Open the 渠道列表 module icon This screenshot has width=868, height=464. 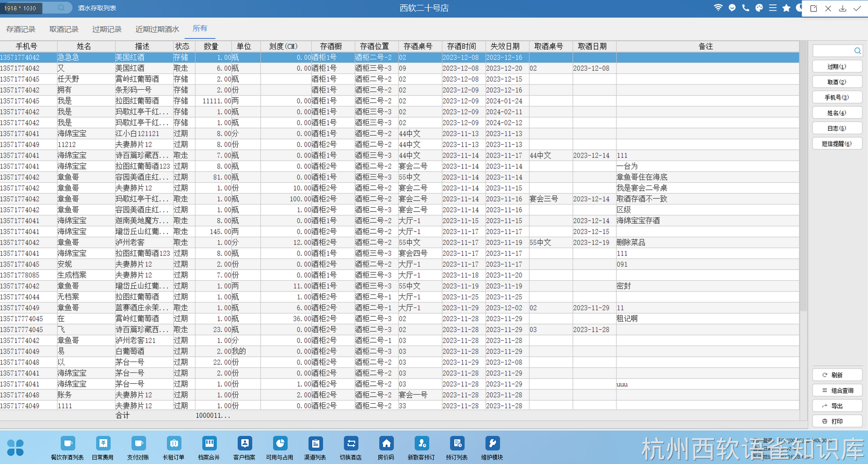(315, 444)
